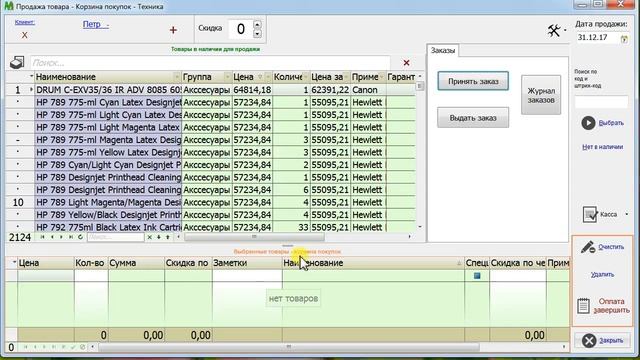This screenshot has width=640, height=360.
Task: Confirm the edit with the cart navigator checkmark
Action: 73,347
